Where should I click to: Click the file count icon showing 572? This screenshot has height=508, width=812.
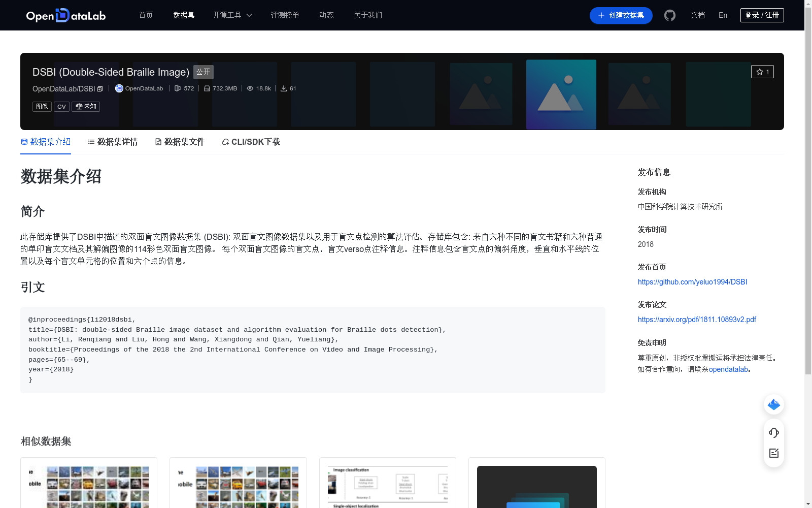(x=178, y=88)
